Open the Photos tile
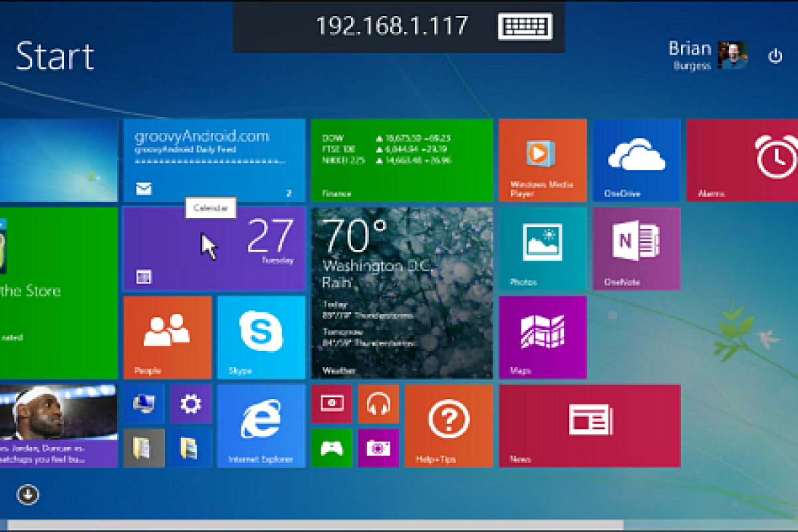The width and height of the screenshot is (798, 532). [543, 249]
